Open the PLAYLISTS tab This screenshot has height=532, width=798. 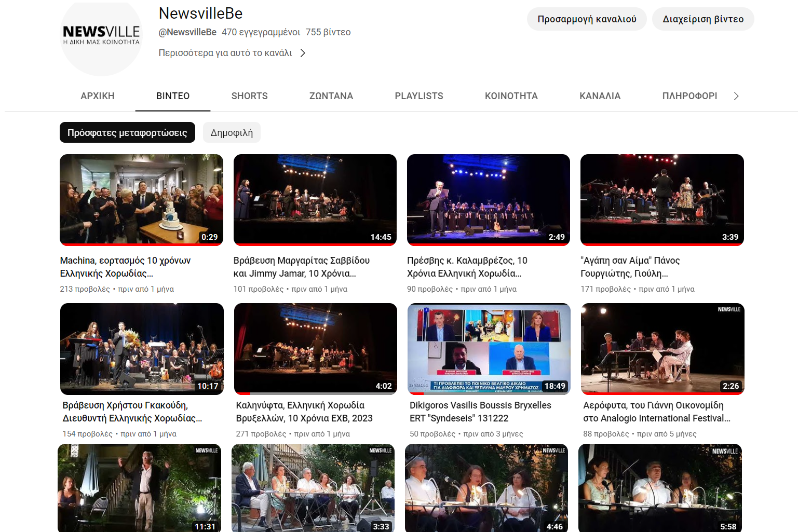[x=419, y=96]
